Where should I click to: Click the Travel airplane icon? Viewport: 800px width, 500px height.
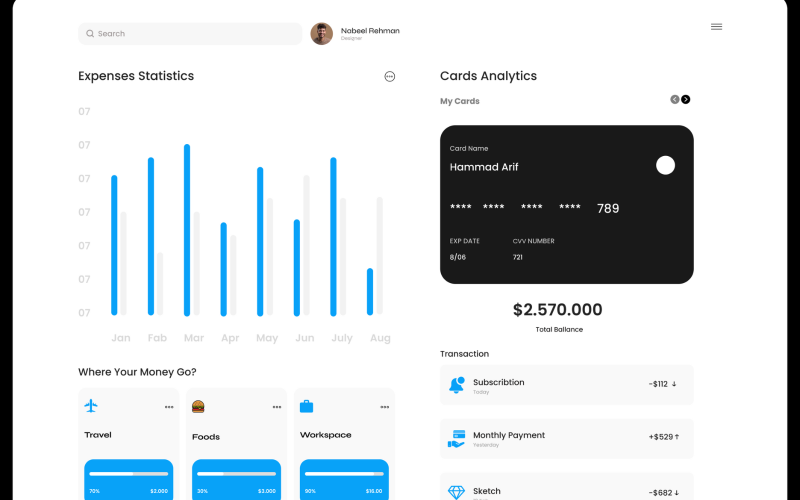pos(91,406)
